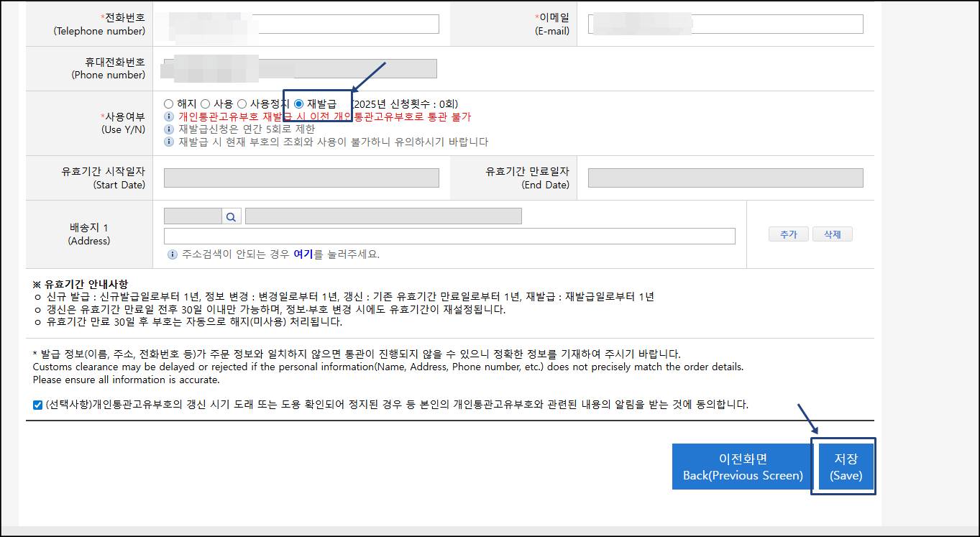Screen dimensions: 980x537
Task: Click the info icon beside the red reissue warning
Action: 168,116
